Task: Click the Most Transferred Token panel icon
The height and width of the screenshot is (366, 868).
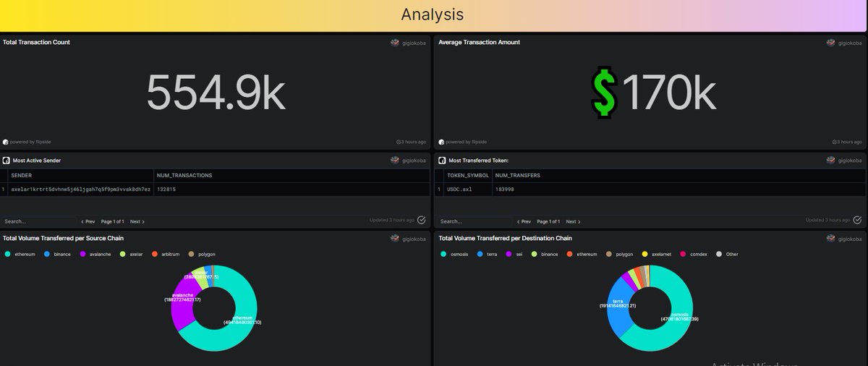Action: click(x=442, y=159)
